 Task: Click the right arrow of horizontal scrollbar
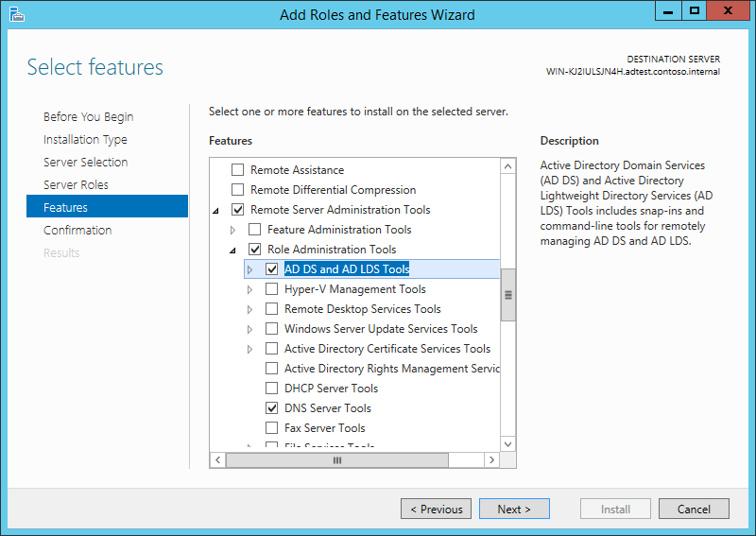coord(491,459)
